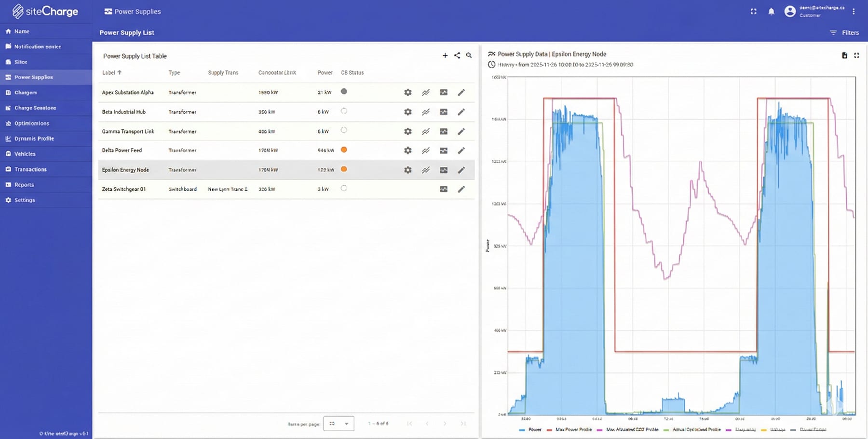868x439 pixels.
Task: Enable the Voltage series in legend
Action: click(773, 429)
